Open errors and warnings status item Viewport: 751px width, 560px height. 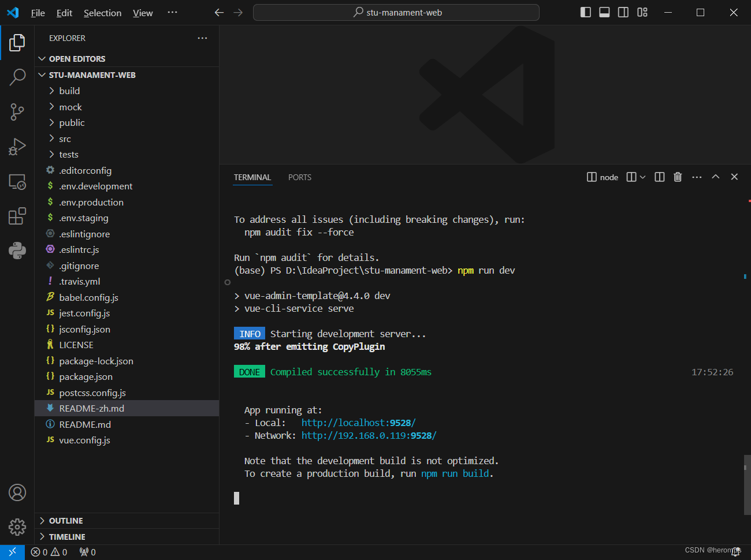(x=49, y=552)
